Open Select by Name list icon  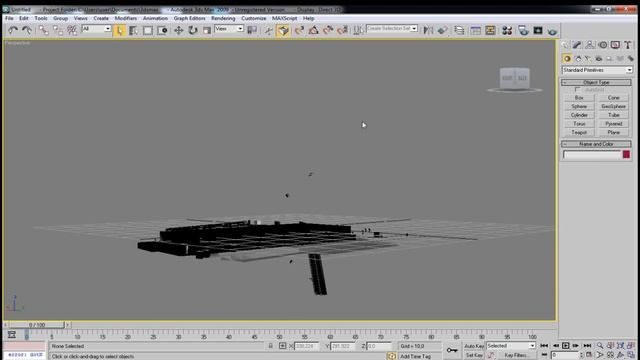click(133, 30)
